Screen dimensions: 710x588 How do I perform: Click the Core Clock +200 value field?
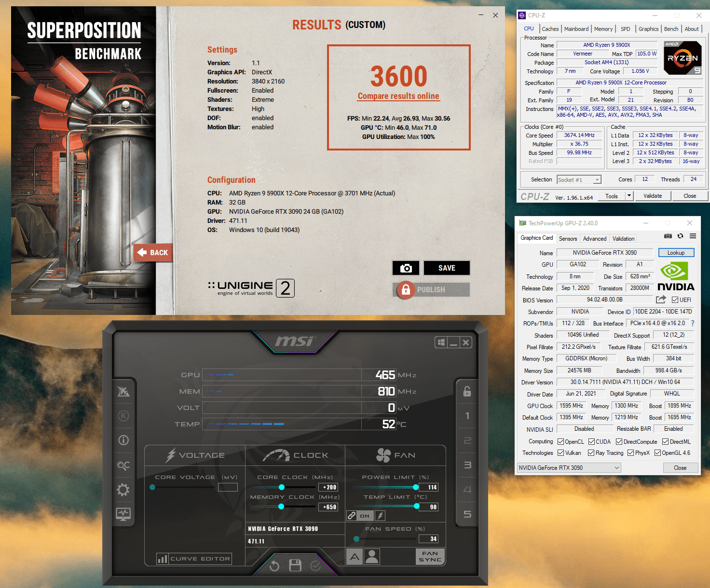tap(328, 487)
